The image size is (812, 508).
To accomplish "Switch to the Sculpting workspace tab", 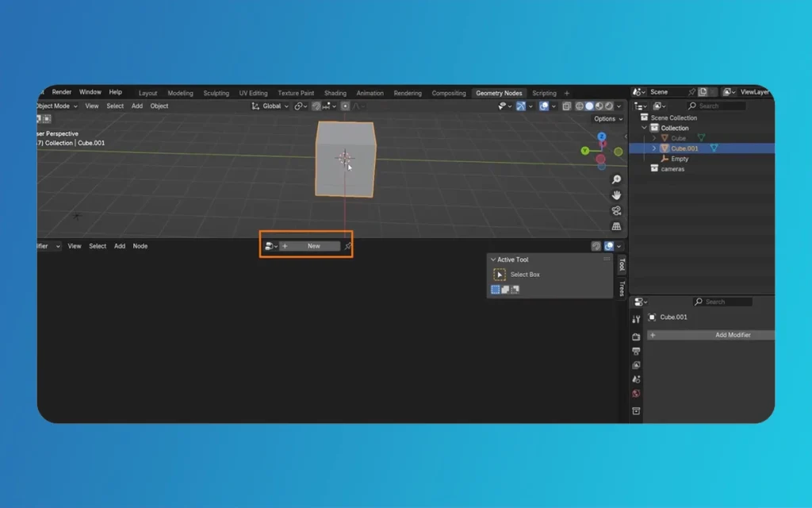I will tap(216, 94).
